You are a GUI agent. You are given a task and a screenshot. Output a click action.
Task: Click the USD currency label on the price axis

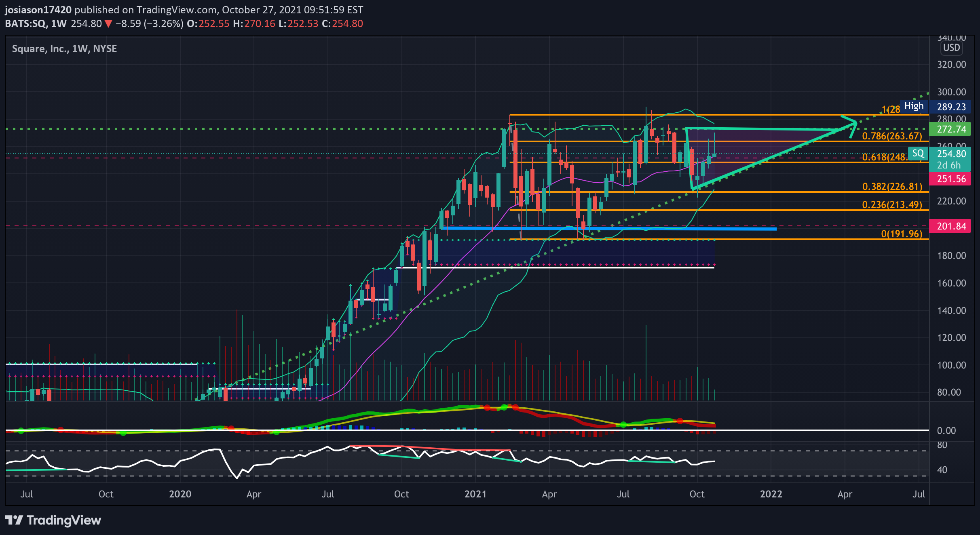pos(951,48)
